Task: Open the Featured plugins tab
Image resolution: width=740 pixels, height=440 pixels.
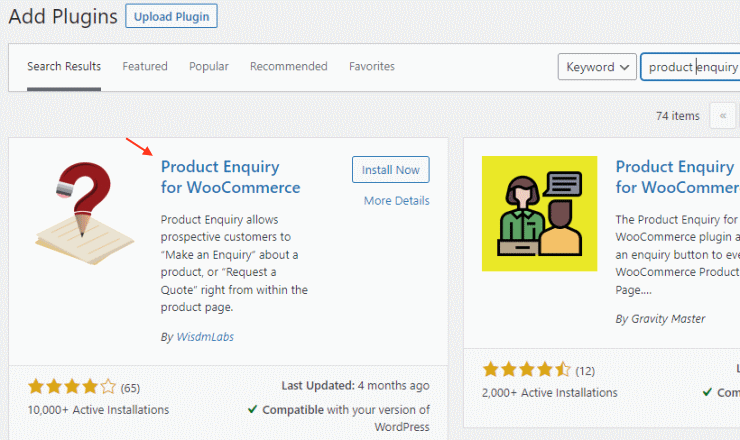Action: tap(145, 66)
